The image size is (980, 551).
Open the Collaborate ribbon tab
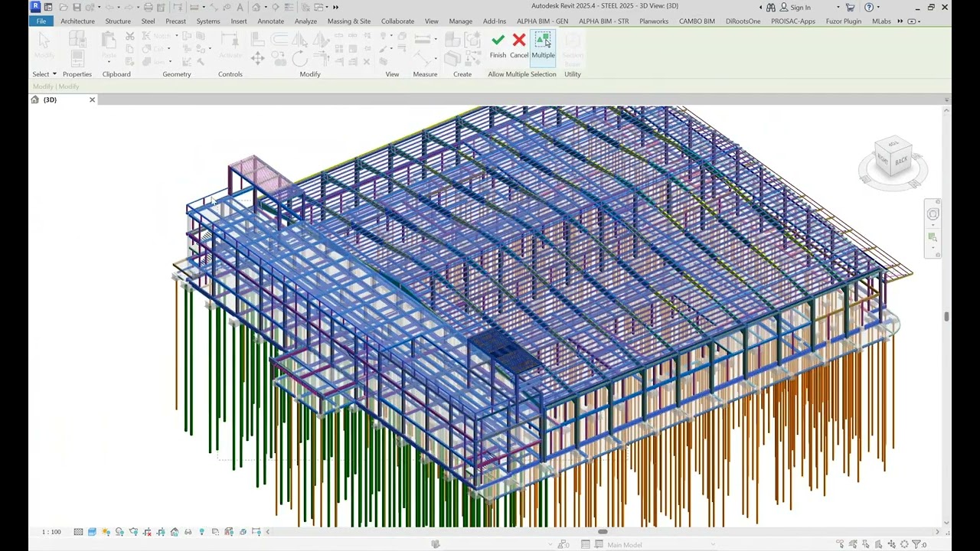pyautogui.click(x=397, y=21)
